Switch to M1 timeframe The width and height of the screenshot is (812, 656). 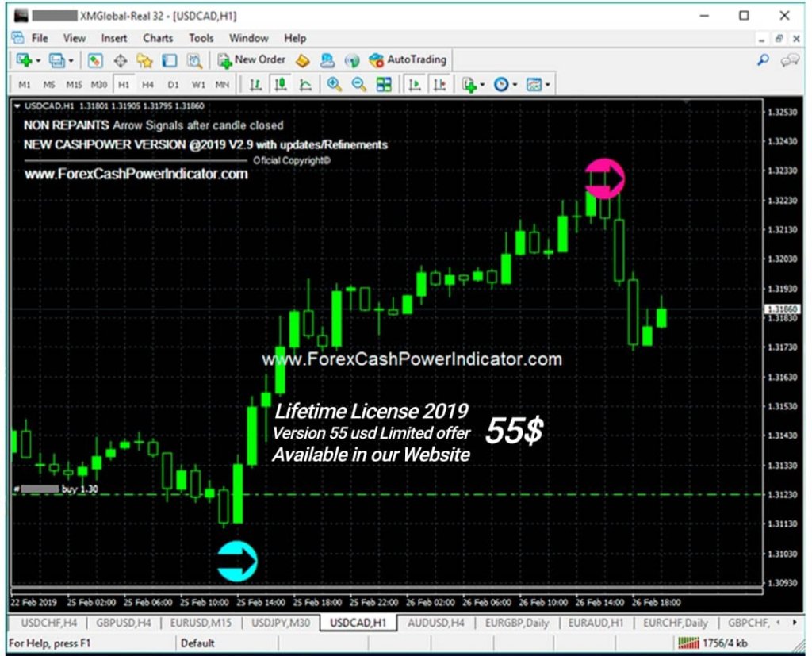point(25,84)
